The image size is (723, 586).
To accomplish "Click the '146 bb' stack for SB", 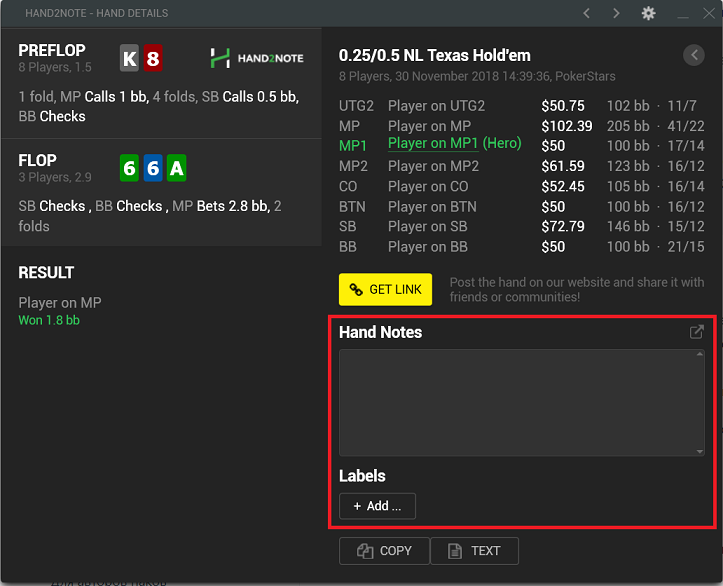I will click(x=628, y=226).
